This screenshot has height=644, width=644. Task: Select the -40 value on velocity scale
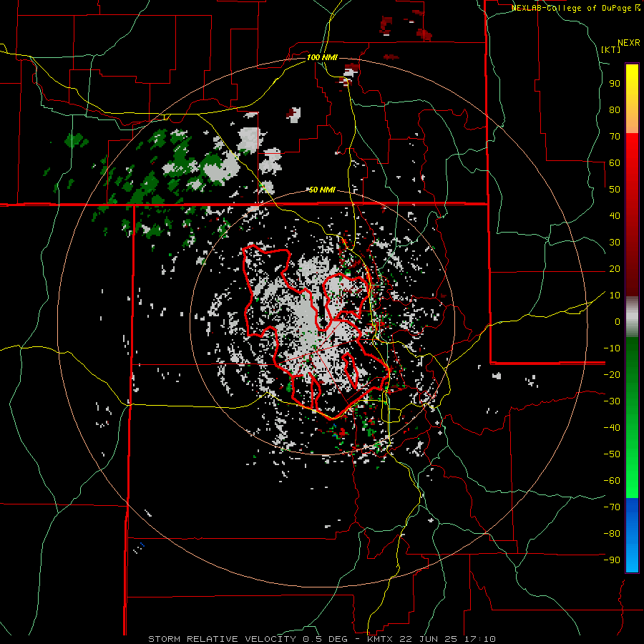pyautogui.click(x=612, y=428)
